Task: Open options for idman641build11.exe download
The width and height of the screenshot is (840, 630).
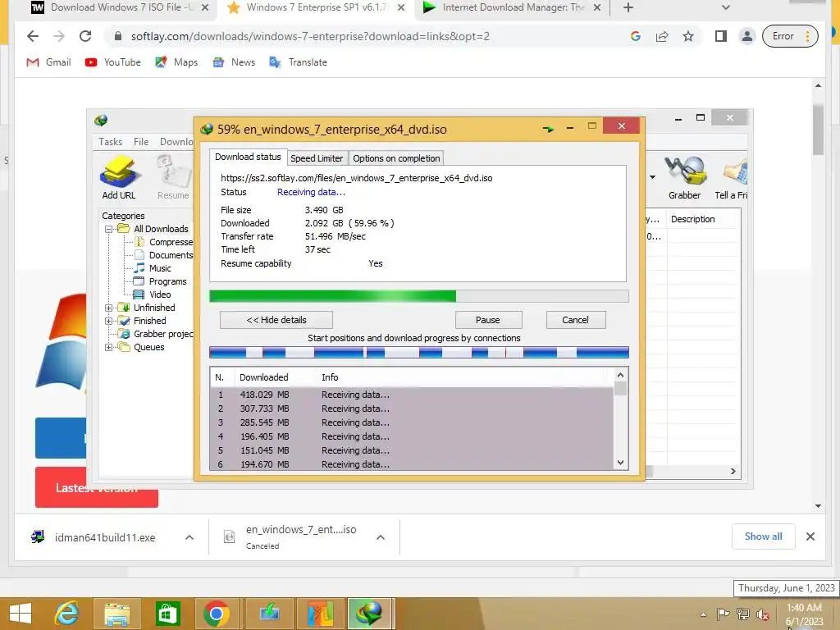Action: coord(189,537)
